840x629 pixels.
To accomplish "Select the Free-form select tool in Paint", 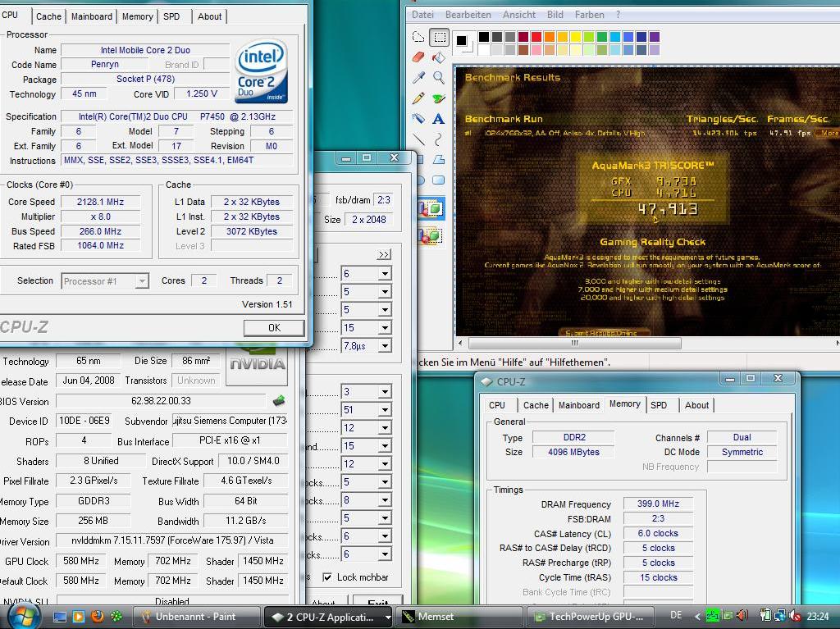I will [x=418, y=37].
